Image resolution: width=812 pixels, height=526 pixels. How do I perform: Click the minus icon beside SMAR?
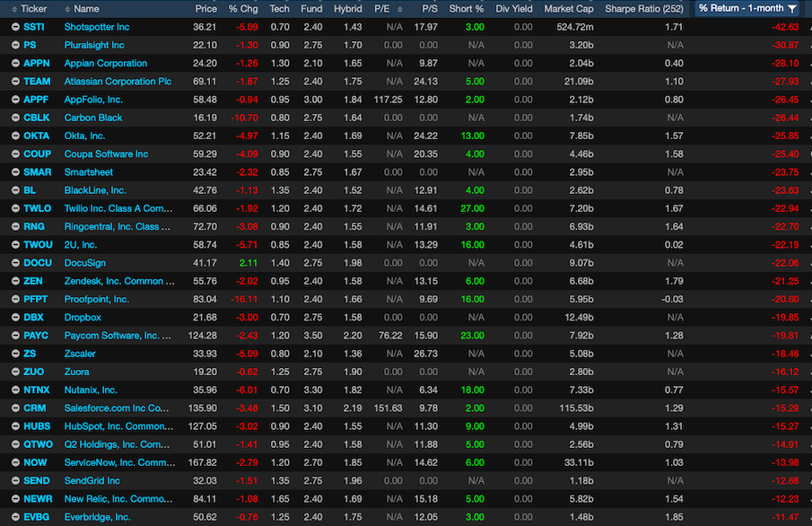(x=15, y=172)
